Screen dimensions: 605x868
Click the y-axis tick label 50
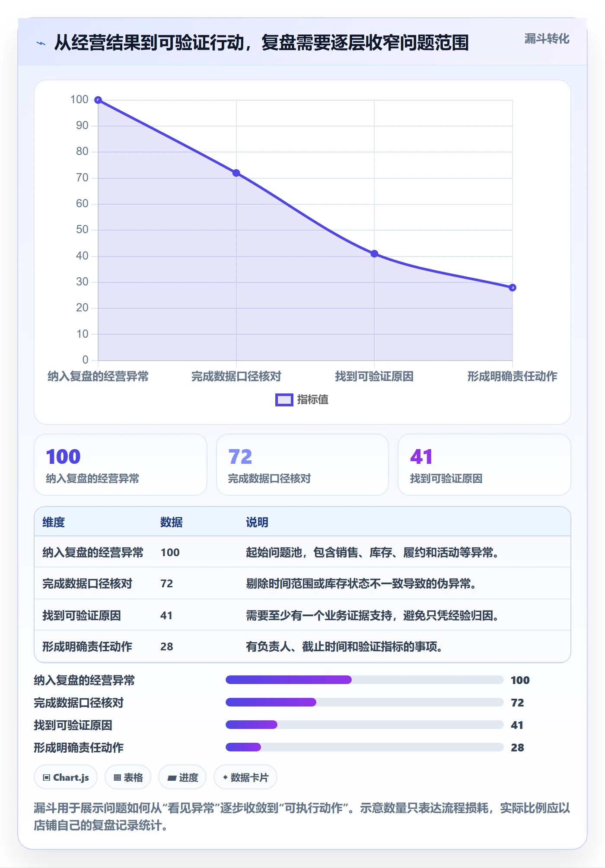82,230
